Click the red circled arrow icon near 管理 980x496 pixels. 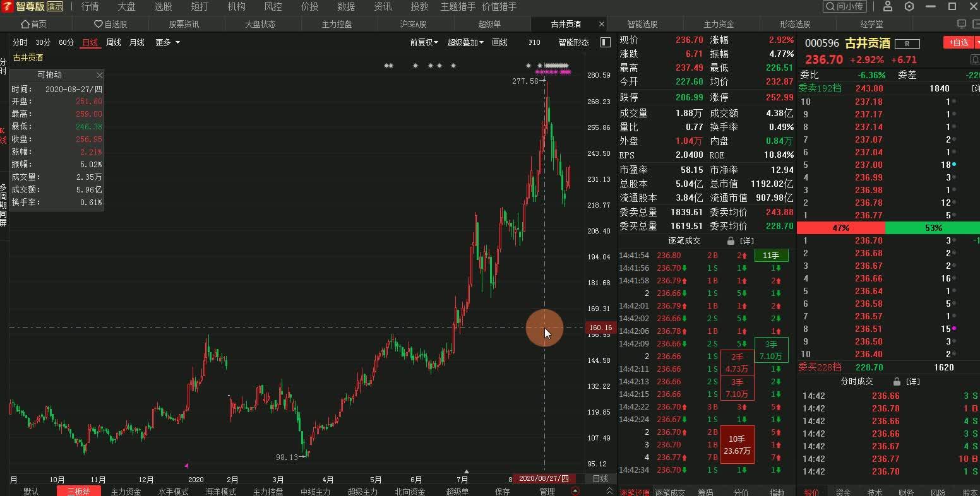tap(575, 491)
